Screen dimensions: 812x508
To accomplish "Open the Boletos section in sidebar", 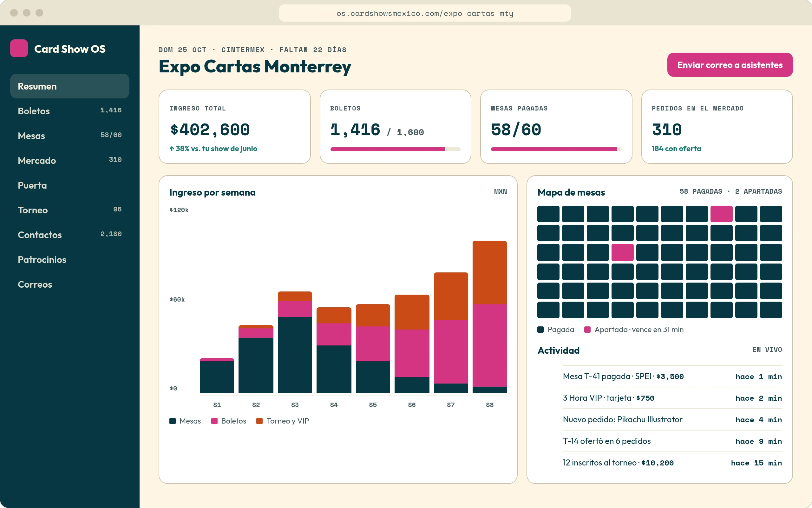I will click(69, 111).
